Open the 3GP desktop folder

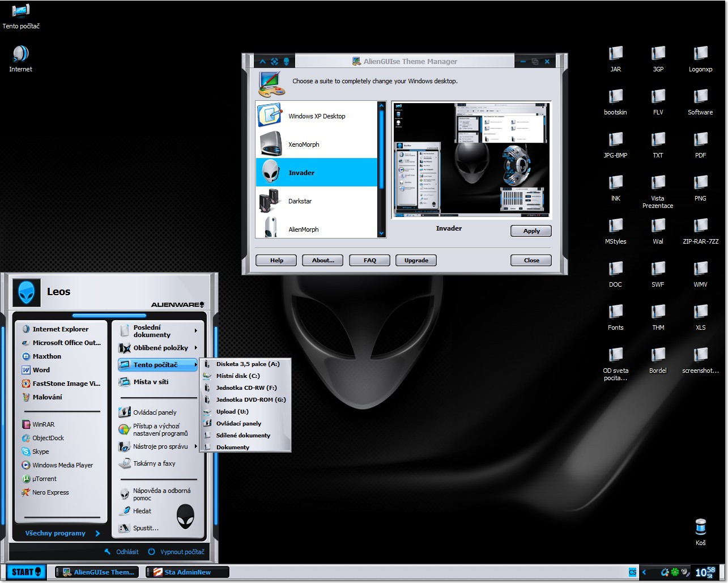click(x=658, y=59)
